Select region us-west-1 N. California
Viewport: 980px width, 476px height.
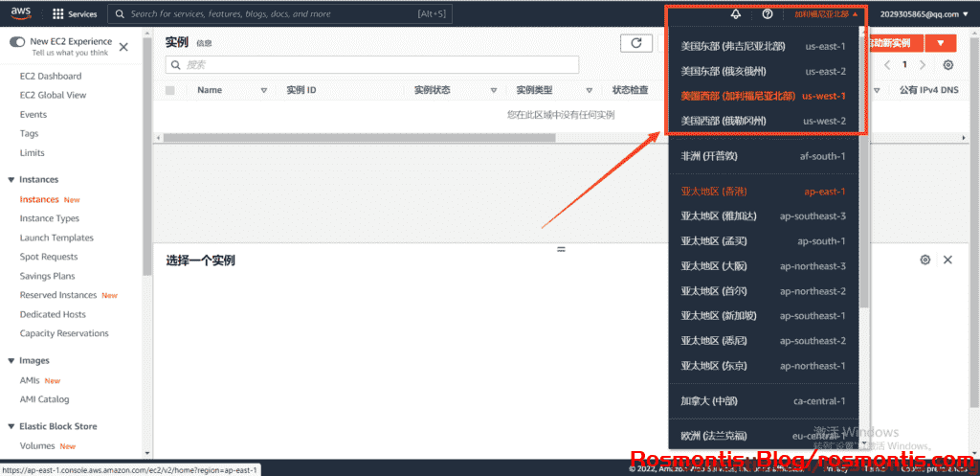(763, 97)
